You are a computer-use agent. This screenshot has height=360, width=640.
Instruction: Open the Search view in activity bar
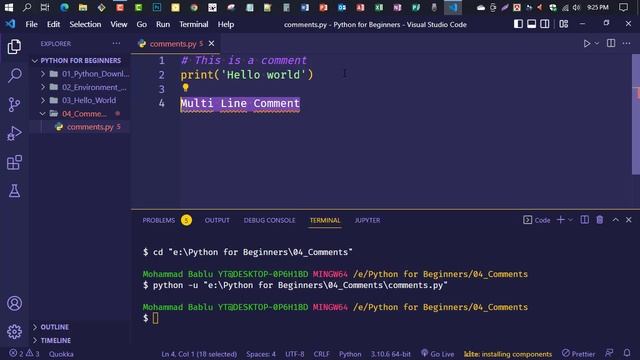[x=14, y=76]
